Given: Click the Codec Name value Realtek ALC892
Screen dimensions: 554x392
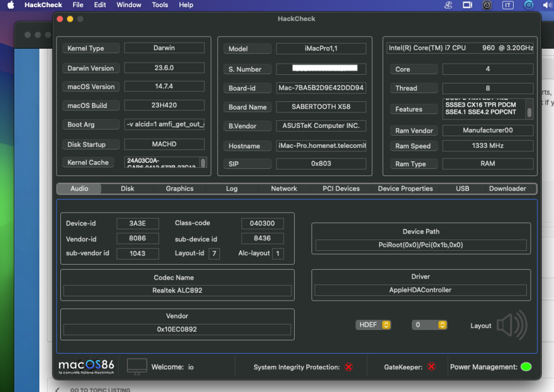Looking at the screenshot, I should click(x=177, y=290).
